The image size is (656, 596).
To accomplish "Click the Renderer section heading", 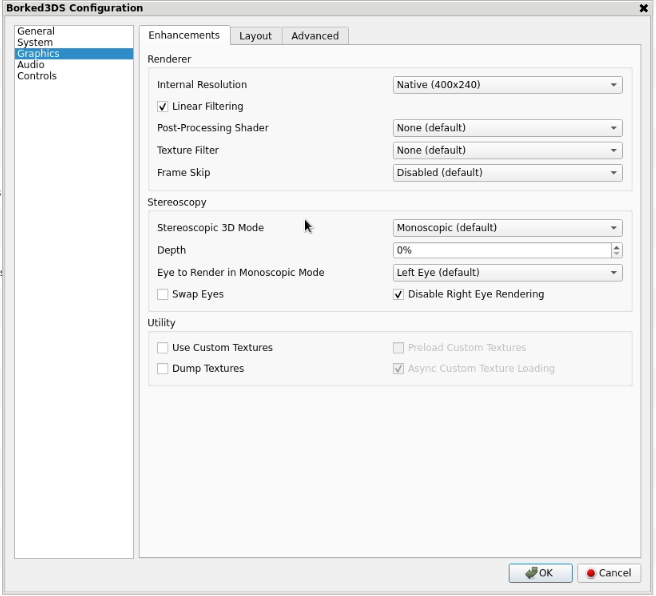I will pyautogui.click(x=169, y=59).
